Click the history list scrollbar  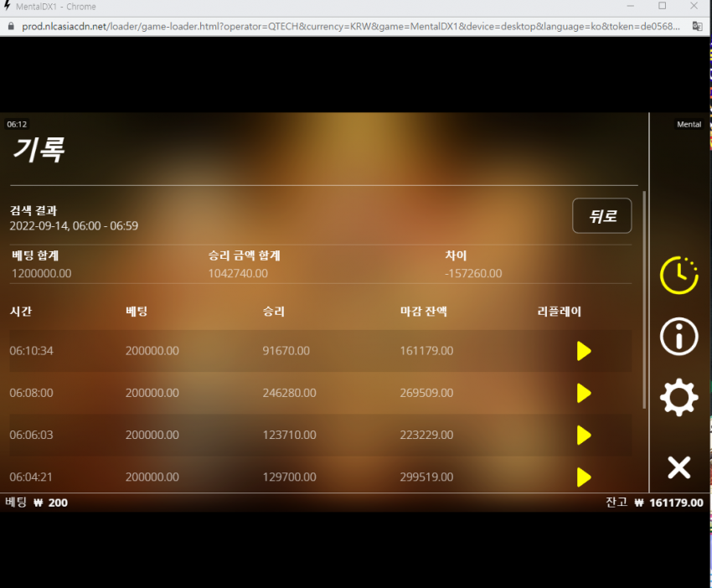point(644,300)
